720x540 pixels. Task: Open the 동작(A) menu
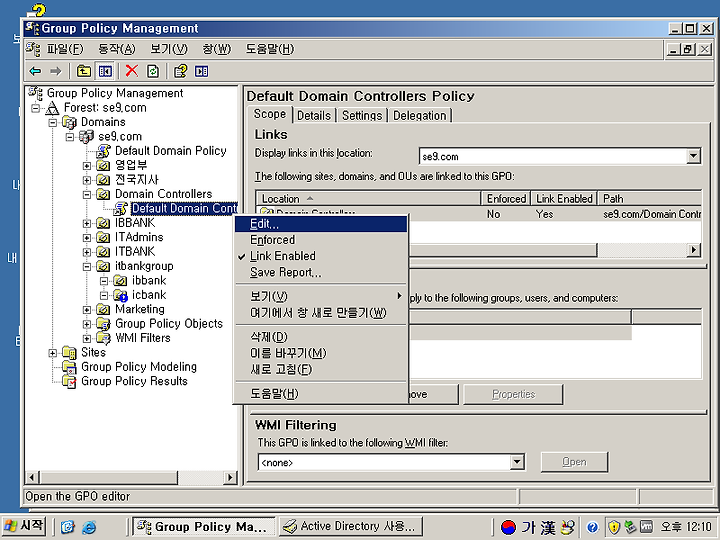tap(117, 49)
